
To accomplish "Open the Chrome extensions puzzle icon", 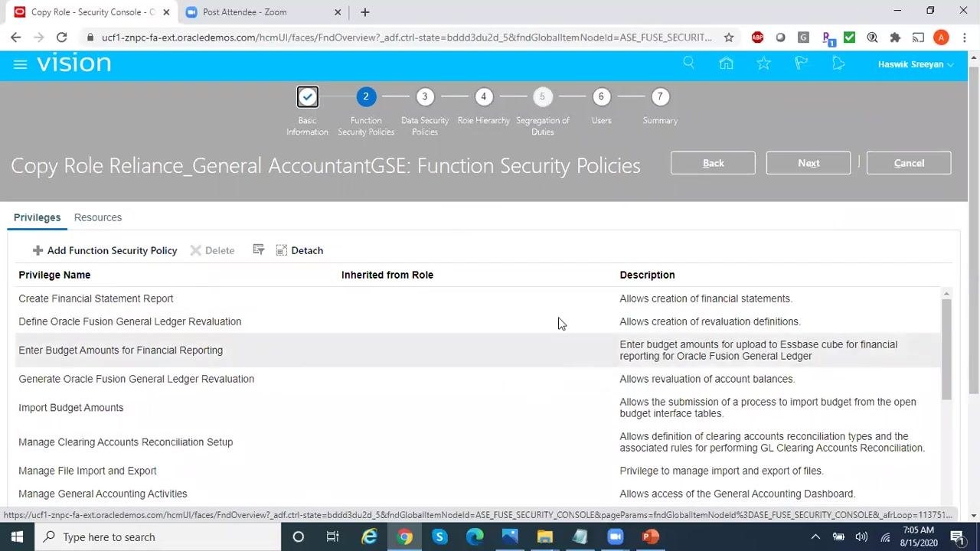I will pyautogui.click(x=895, y=37).
